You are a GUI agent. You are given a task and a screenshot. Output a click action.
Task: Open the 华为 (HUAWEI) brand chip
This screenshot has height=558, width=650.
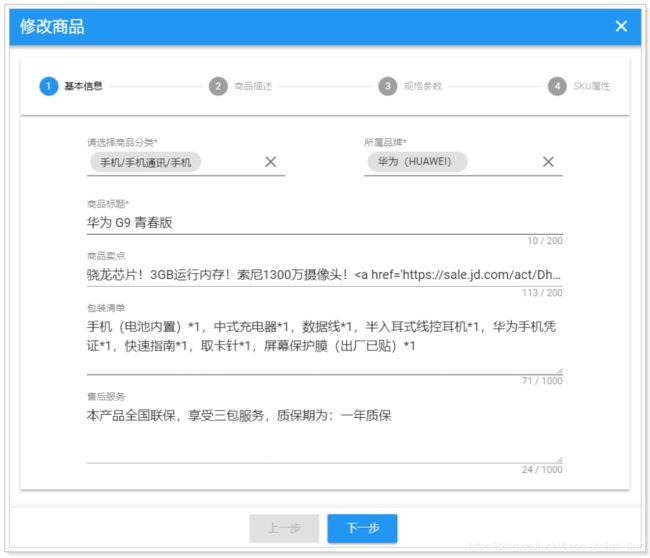[x=417, y=162]
